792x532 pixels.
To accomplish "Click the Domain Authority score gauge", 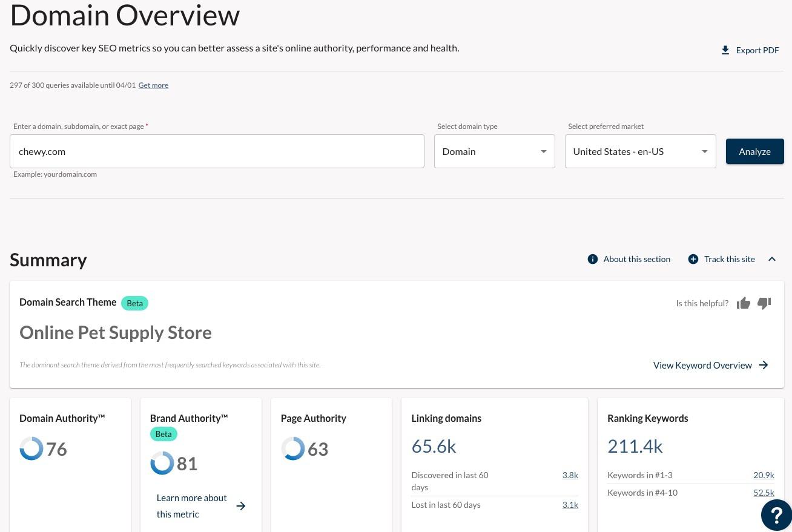I will coord(31,448).
